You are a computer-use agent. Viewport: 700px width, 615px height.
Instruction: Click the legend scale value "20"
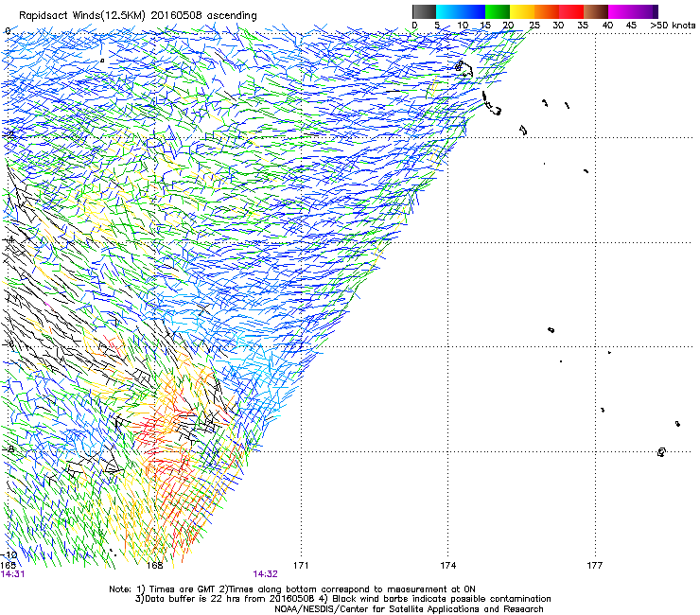(508, 25)
